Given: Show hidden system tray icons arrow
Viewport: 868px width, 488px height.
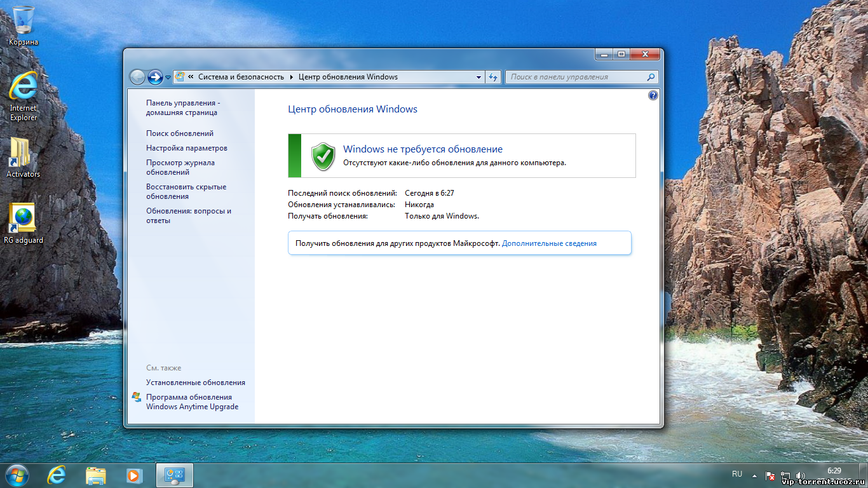Looking at the screenshot, I should 754,475.
